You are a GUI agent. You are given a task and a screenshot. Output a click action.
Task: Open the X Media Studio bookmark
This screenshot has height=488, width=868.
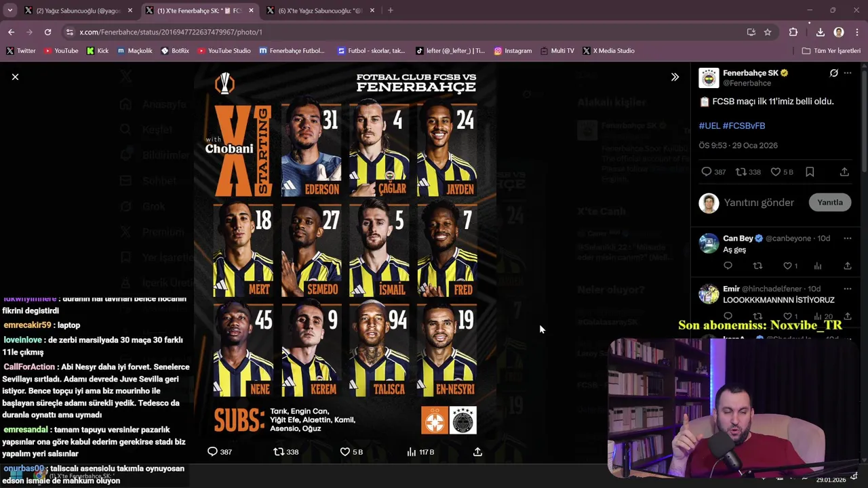[x=608, y=51]
